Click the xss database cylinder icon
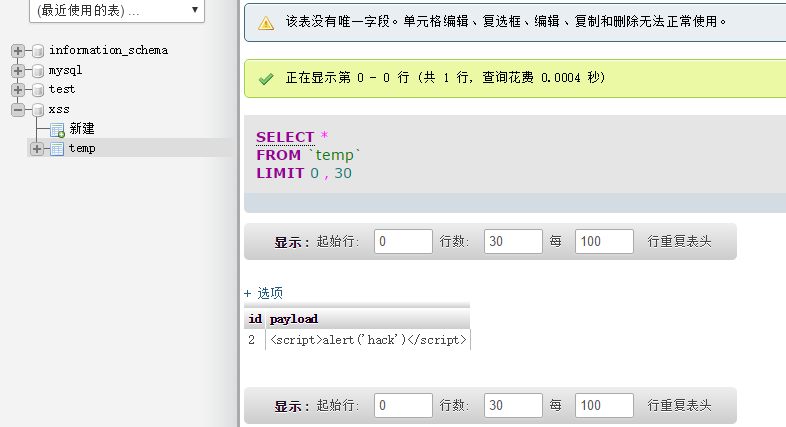786x427 pixels. coord(38,110)
